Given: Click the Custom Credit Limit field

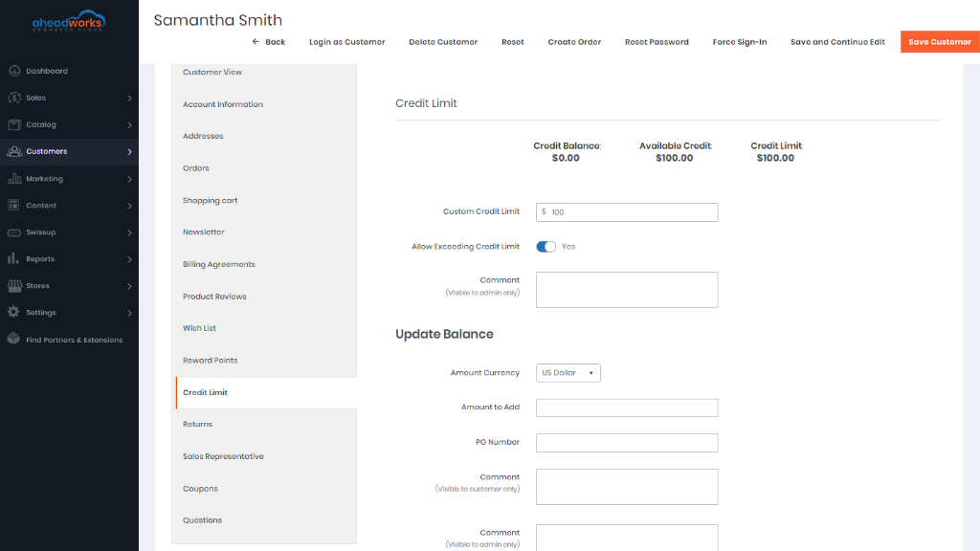Looking at the screenshot, I should coord(627,212).
